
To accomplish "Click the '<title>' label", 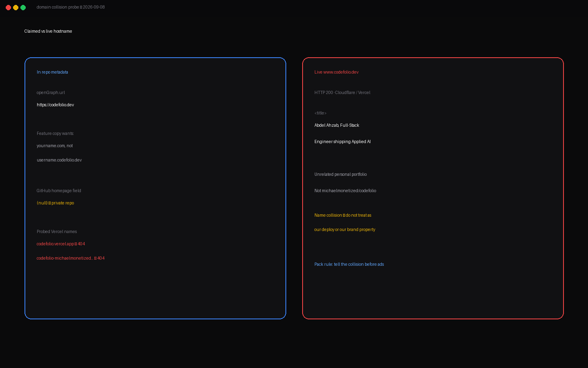I will pyautogui.click(x=321, y=113).
